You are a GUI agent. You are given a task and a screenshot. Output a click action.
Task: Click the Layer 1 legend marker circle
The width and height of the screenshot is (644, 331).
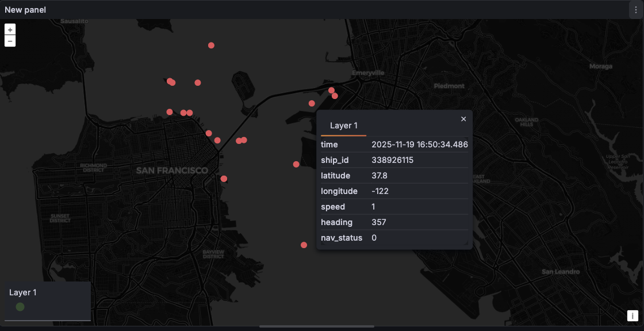pos(20,307)
